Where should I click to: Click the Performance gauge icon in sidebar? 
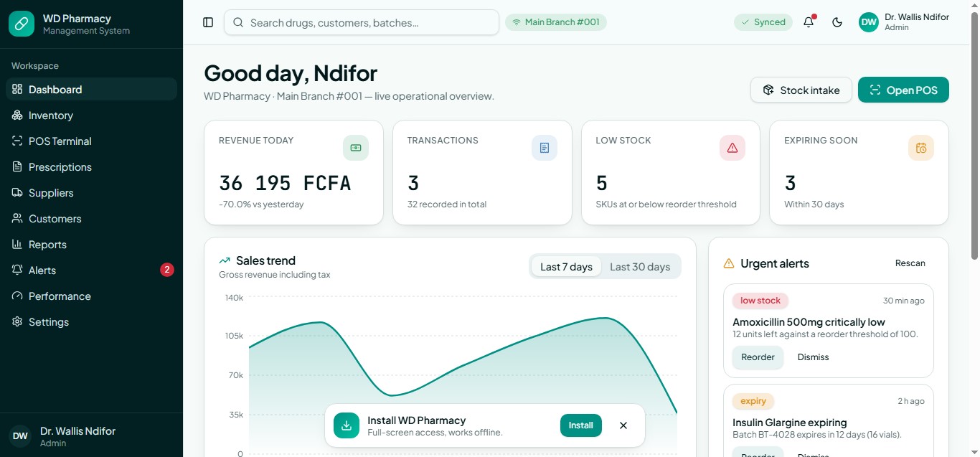[x=17, y=296]
